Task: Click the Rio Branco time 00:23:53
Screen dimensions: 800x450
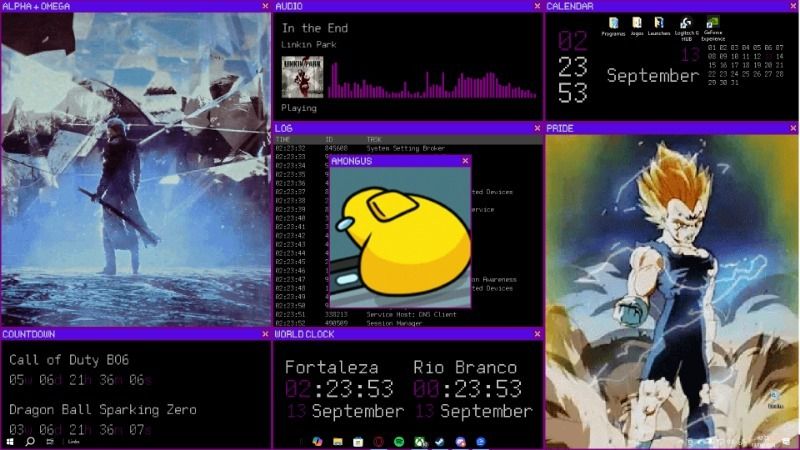Action: coord(468,389)
